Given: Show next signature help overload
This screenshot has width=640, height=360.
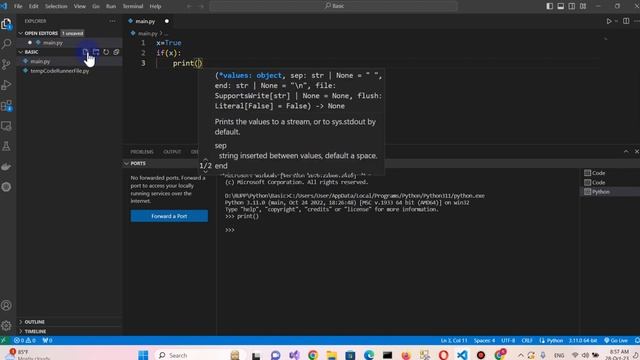Looking at the screenshot, I should click(205, 171).
